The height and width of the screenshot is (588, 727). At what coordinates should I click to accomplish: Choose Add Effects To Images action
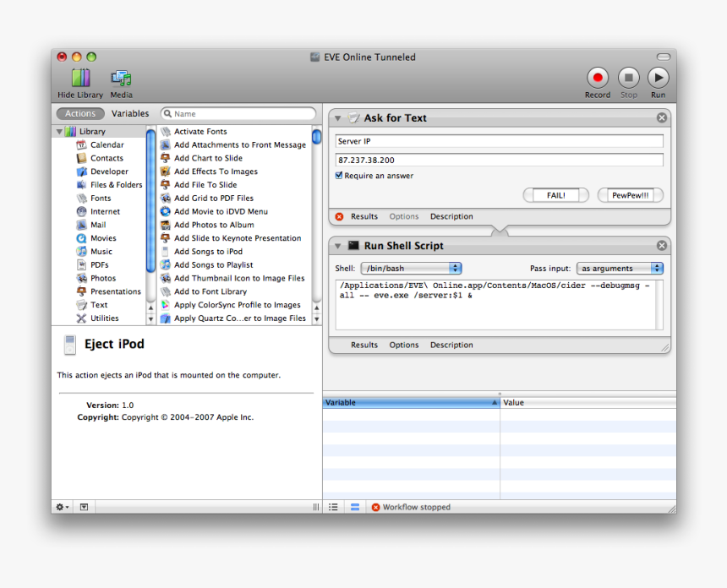(x=216, y=171)
